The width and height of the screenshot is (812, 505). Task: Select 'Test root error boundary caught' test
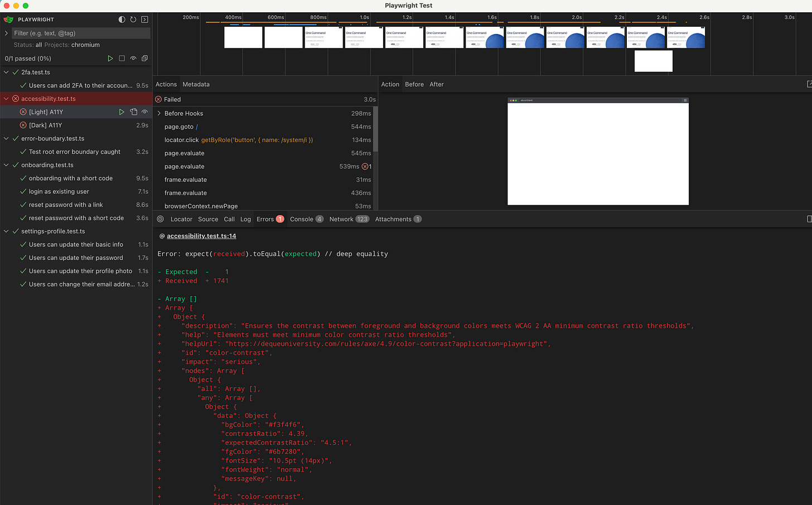76,152
